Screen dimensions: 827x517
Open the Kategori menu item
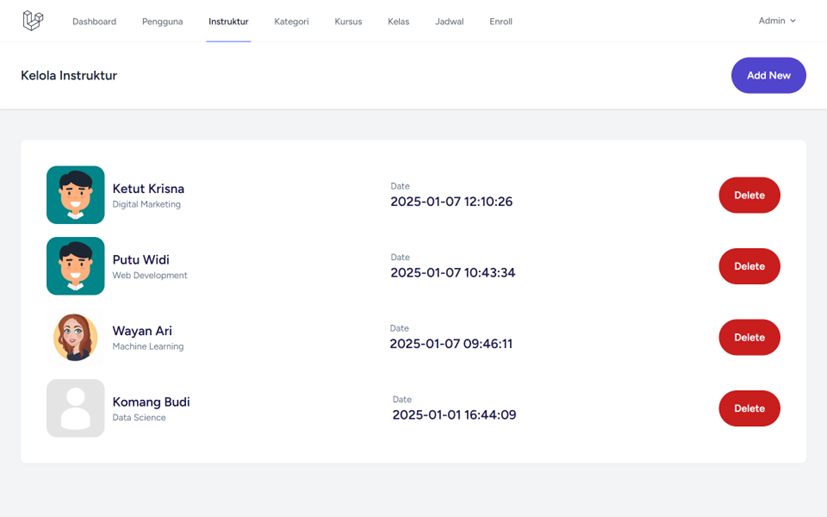292,22
